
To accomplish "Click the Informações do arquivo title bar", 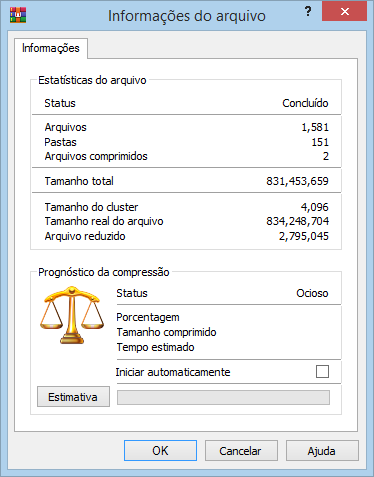I will click(187, 16).
